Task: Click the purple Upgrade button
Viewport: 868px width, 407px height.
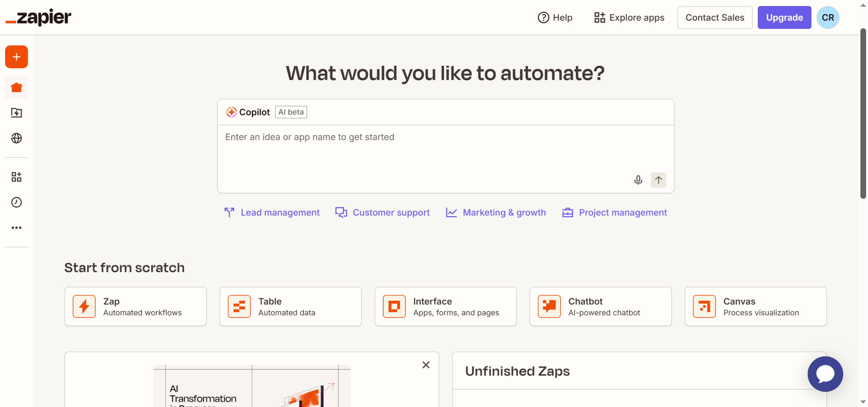Action: click(x=784, y=18)
